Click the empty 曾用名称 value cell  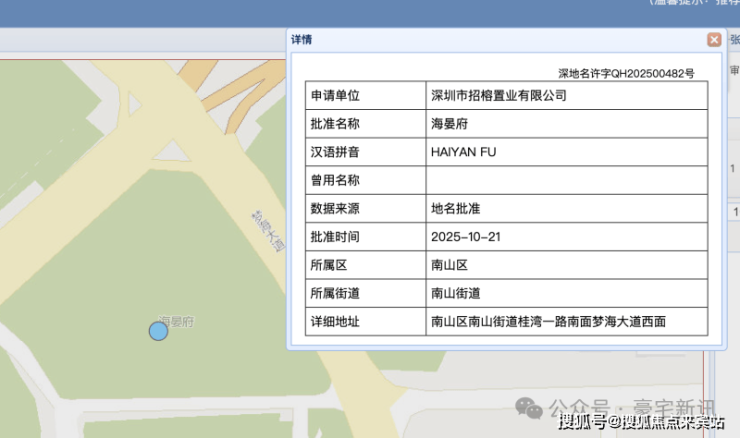[x=567, y=180]
